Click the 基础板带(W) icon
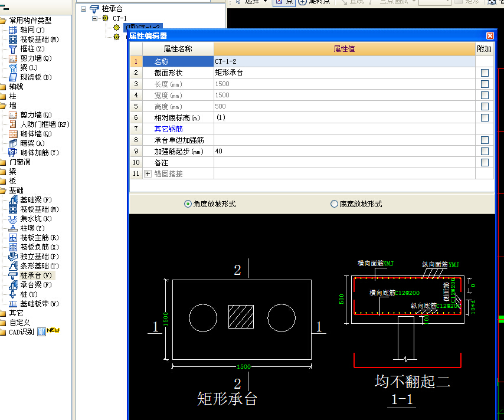 (x=13, y=304)
